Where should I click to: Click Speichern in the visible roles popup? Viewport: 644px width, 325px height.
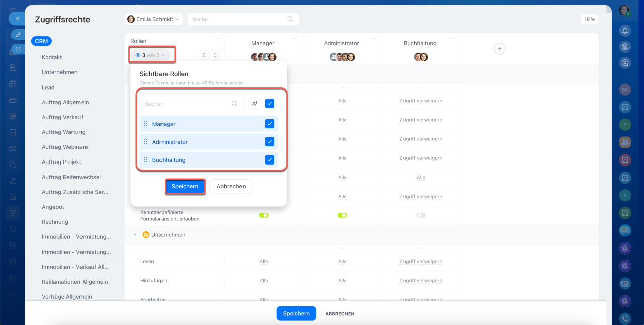click(x=185, y=186)
